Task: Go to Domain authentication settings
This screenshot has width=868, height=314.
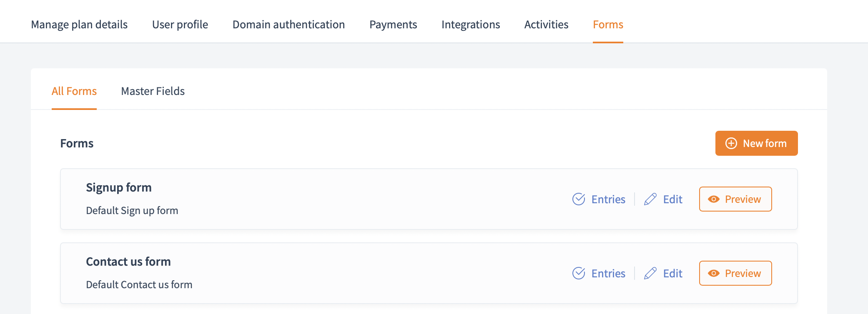Action: pyautogui.click(x=288, y=25)
